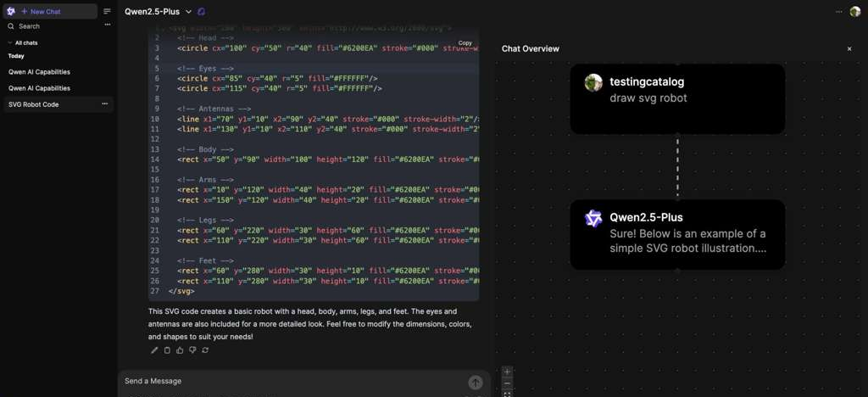Screen dimensions: 868x397
Task: Click the '<!-- Eyes -->' comment line
Action: (205, 69)
